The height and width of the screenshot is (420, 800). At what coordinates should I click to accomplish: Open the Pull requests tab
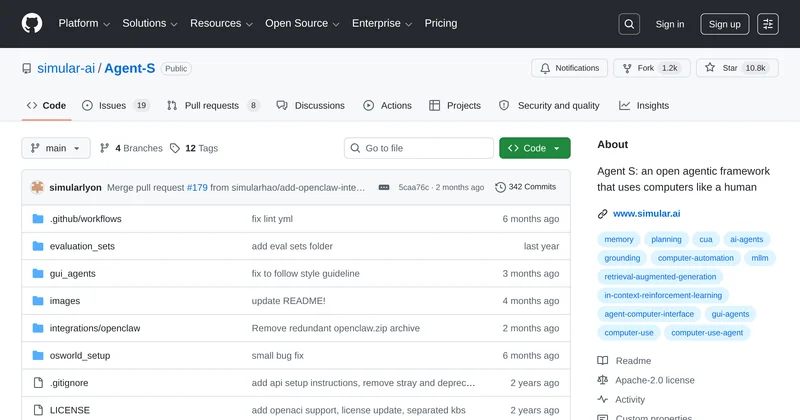tap(212, 105)
